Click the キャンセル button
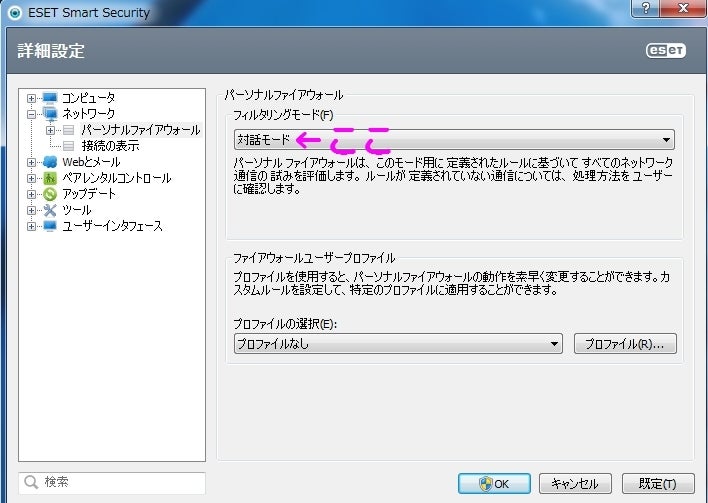708x503 pixels. pyautogui.click(x=575, y=484)
